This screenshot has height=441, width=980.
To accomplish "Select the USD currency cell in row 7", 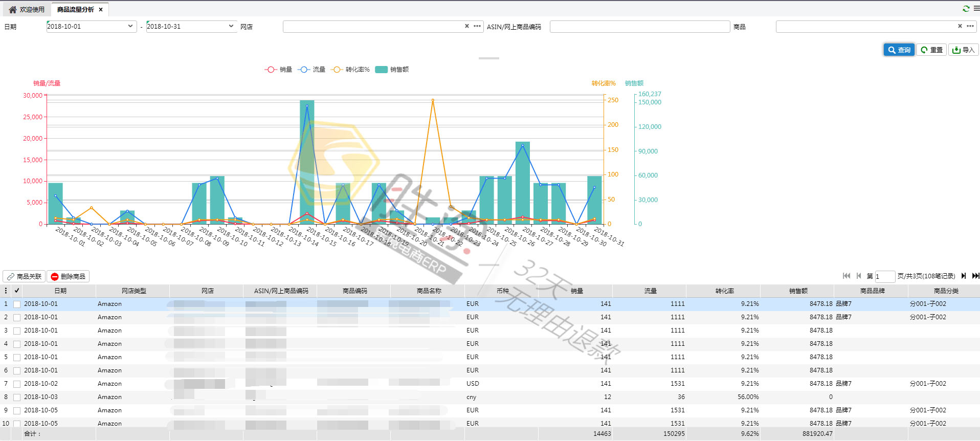I will pyautogui.click(x=502, y=384).
